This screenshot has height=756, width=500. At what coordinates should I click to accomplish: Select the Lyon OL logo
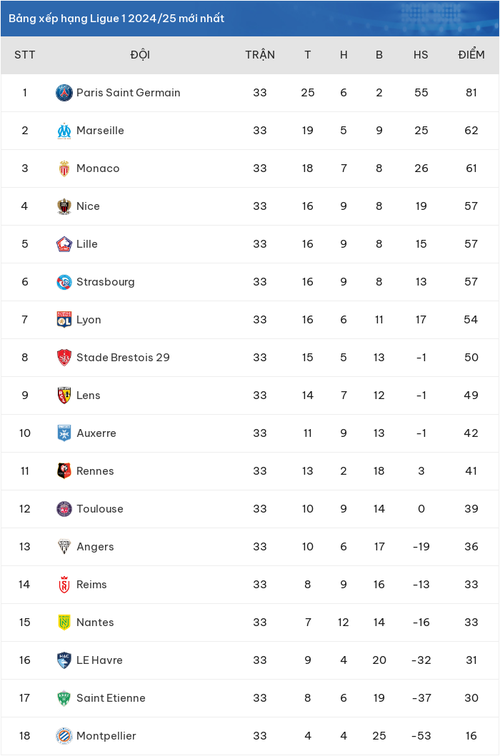pos(64,320)
